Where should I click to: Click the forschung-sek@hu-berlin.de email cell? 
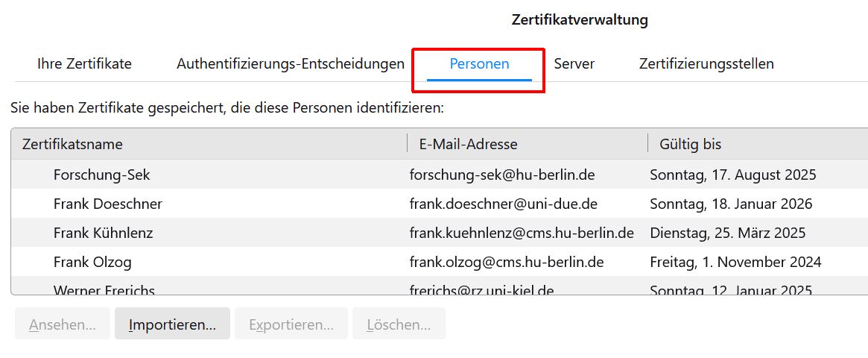[501, 175]
